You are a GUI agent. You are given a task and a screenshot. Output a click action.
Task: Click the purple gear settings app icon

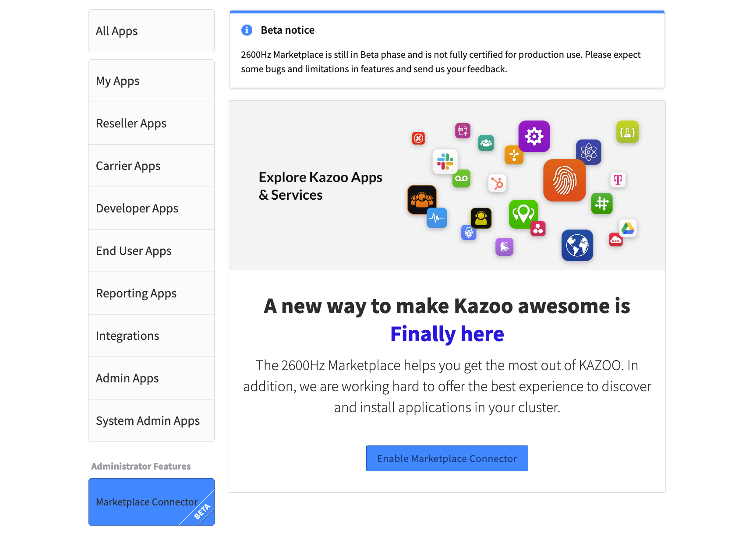pyautogui.click(x=534, y=136)
